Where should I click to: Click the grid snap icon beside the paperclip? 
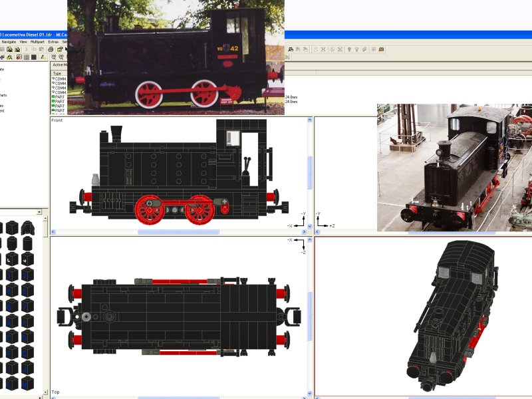click(x=374, y=49)
